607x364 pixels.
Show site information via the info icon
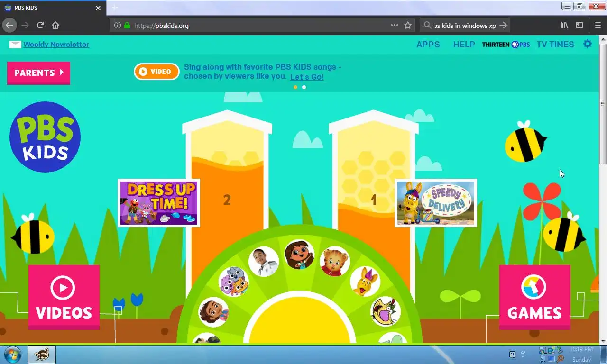(x=118, y=26)
